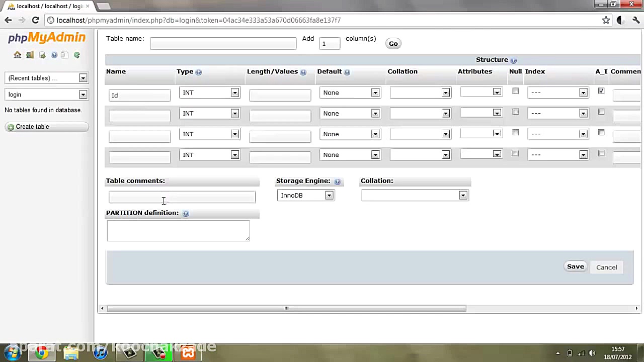Click the Create table link in the sidebar
This screenshot has height=362, width=644.
[32, 126]
